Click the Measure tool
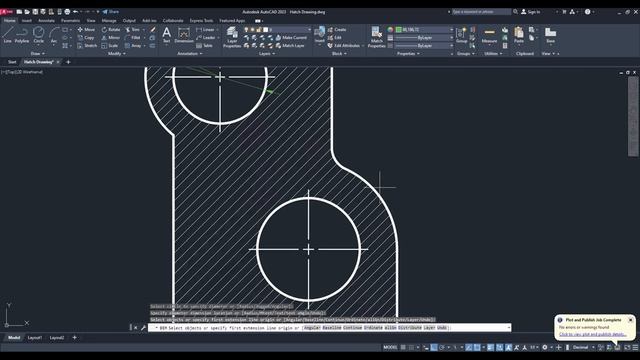The image size is (640, 360). pyautogui.click(x=489, y=35)
